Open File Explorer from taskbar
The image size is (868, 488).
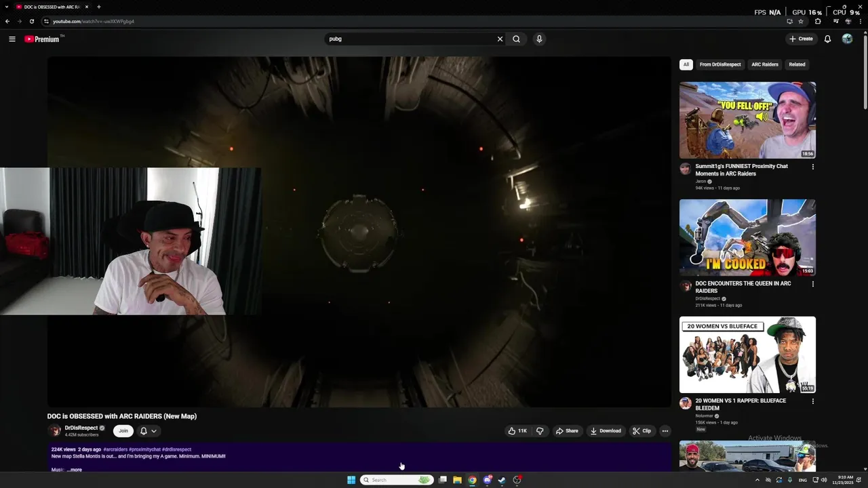[x=457, y=480]
